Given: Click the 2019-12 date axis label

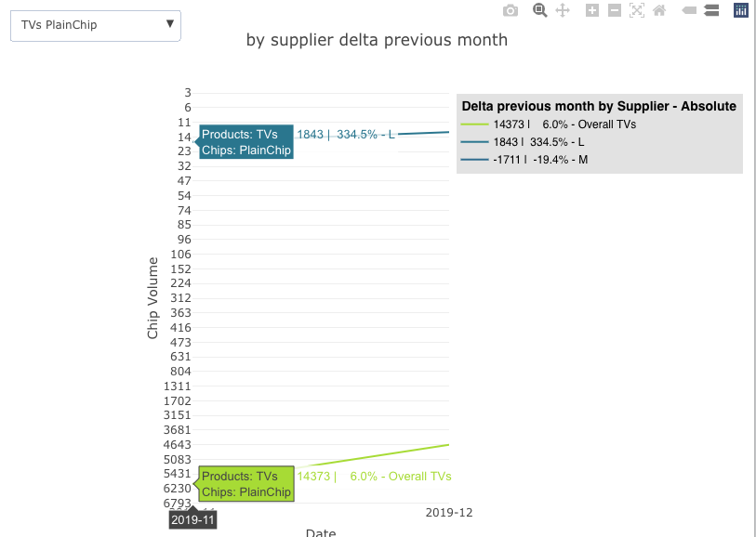Looking at the screenshot, I should (449, 512).
